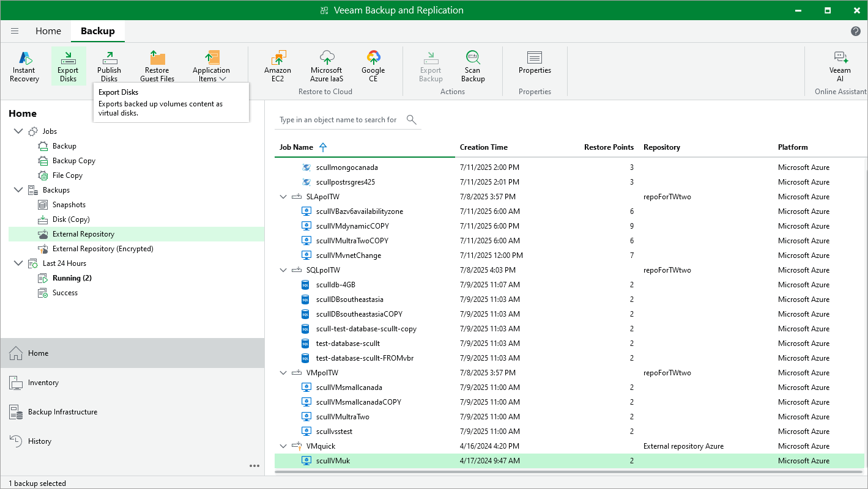The height and width of the screenshot is (489, 868).
Task: Restore to Amazon EC2
Action: 278,66
